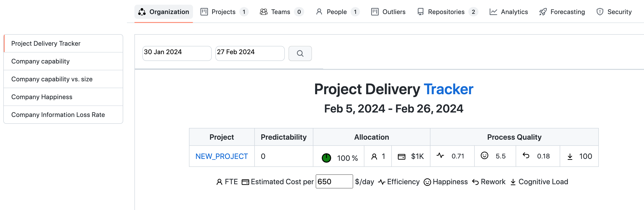Click the Estimated Cost legend card icon
The width and height of the screenshot is (644, 210).
point(245,182)
